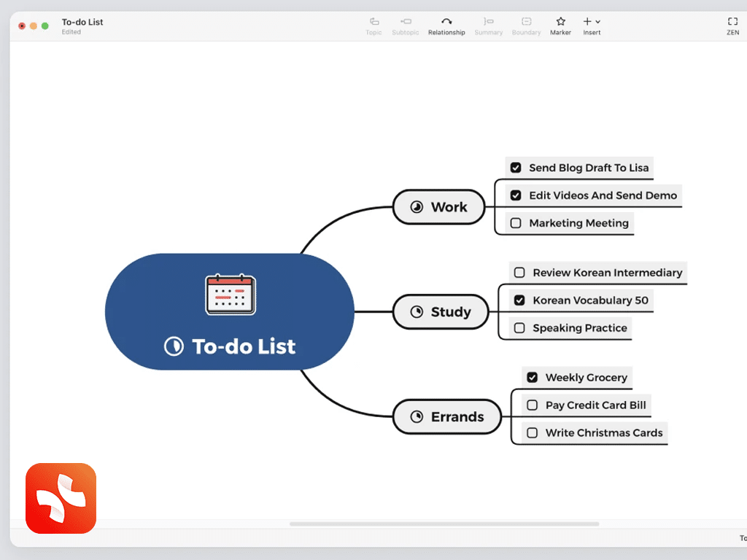Enter ZEN fullscreen mode
The height and width of the screenshot is (560, 747).
(732, 23)
